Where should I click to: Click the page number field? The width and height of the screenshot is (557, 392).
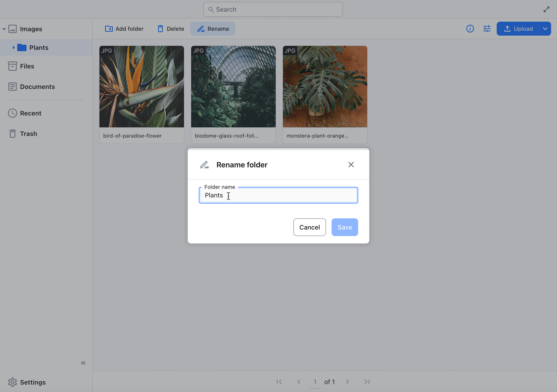[x=315, y=382]
